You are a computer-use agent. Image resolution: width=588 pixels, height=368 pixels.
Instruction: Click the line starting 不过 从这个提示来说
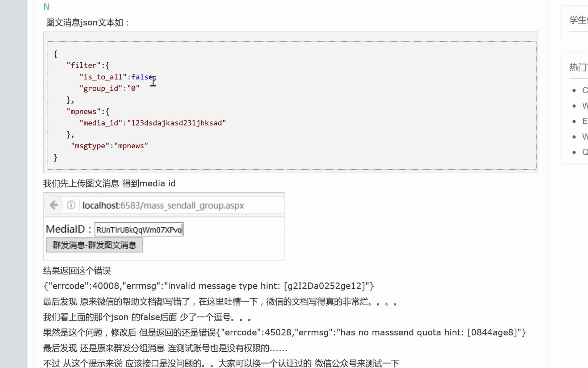221,363
